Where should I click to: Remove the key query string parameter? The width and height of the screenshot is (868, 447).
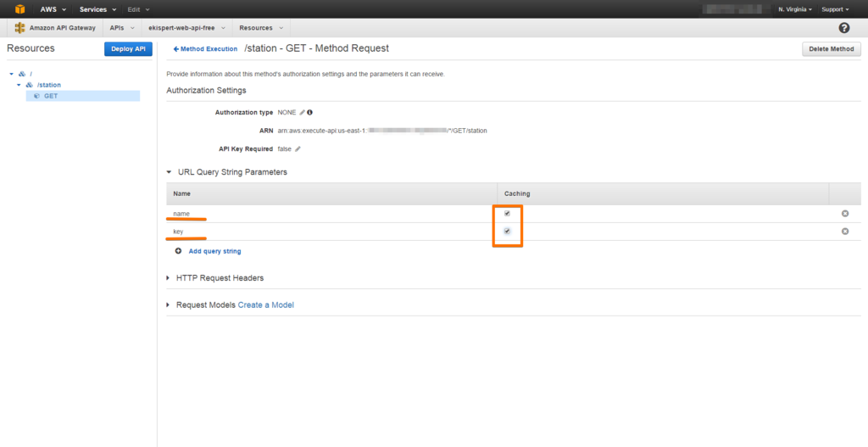tap(845, 232)
